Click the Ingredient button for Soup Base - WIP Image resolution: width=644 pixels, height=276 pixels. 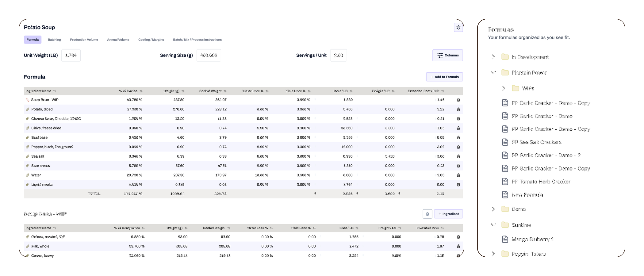click(x=448, y=214)
